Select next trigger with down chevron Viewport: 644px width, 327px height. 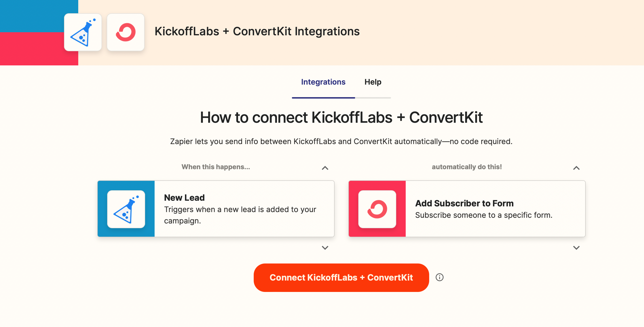[325, 248]
